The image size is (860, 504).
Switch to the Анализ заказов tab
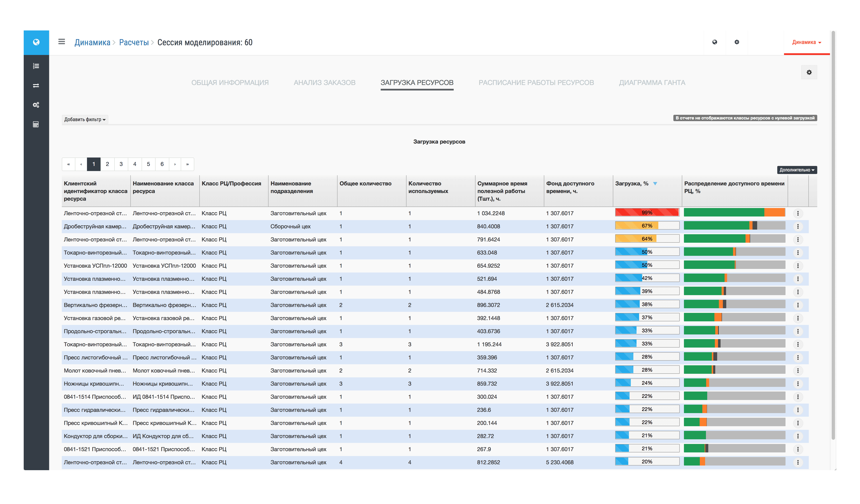coord(324,82)
